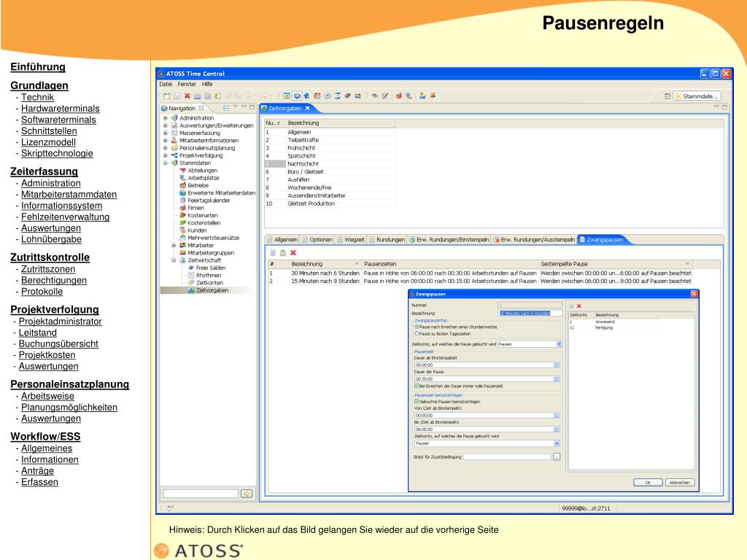Click the two-people group toolbar icon
Image resolution: width=747 pixels, height=560 pixels.
tap(357, 96)
